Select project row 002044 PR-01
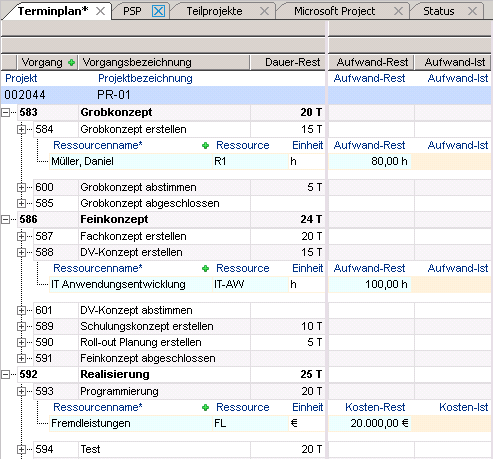 tap(163, 95)
